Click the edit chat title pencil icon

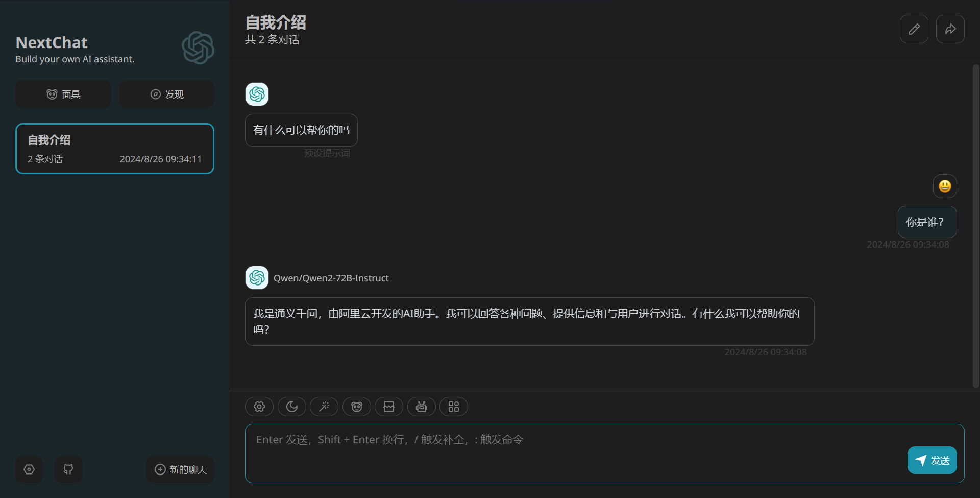[914, 29]
